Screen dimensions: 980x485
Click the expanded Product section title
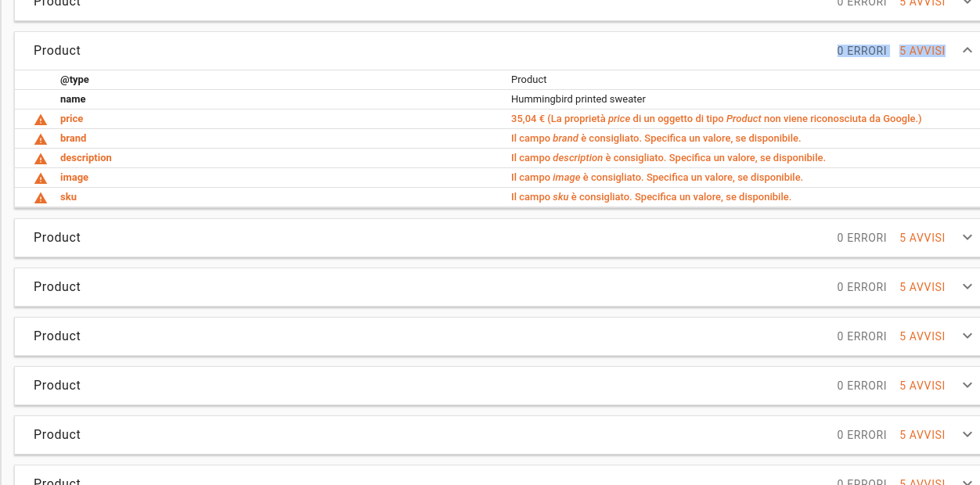(x=56, y=50)
